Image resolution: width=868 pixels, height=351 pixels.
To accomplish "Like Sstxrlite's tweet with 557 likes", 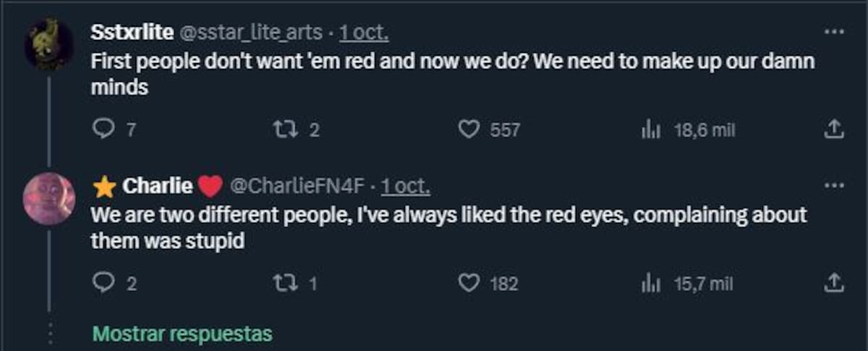I will click(470, 130).
